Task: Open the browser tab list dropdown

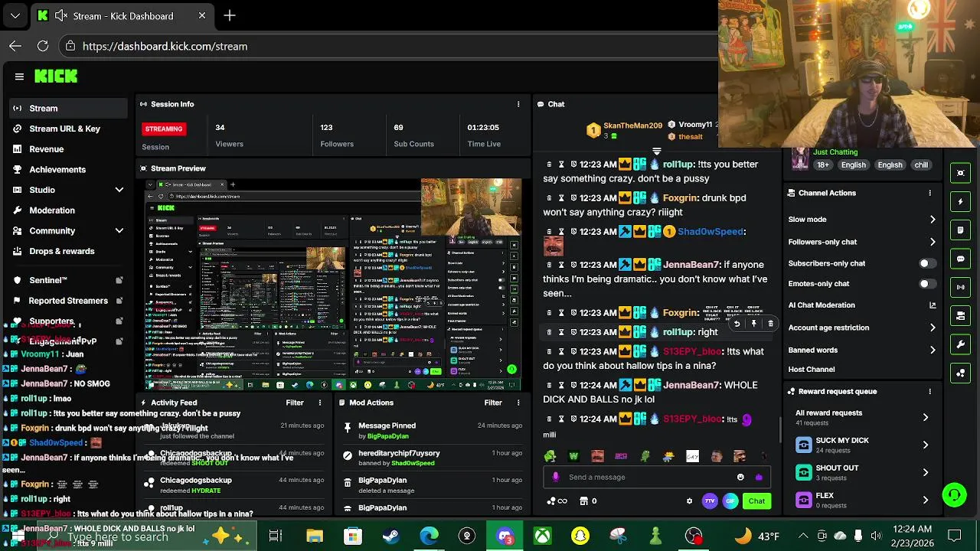Action: (x=15, y=15)
